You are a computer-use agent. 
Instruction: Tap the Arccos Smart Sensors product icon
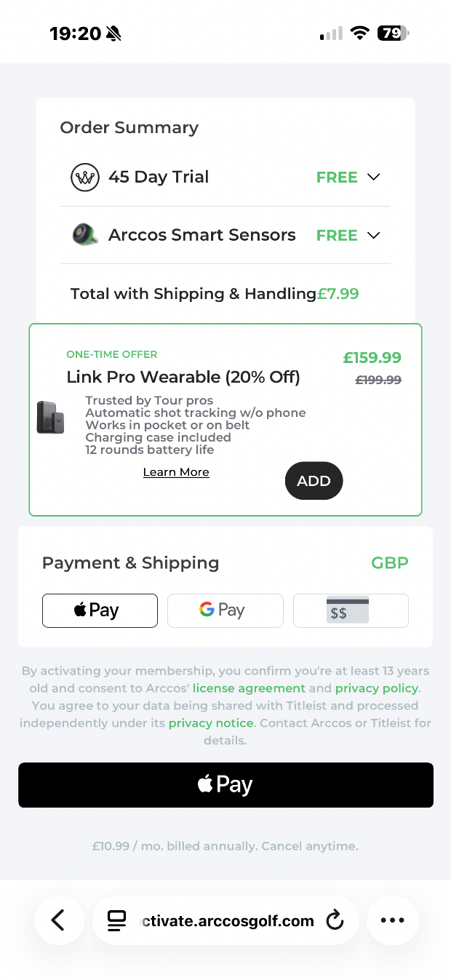coord(85,235)
